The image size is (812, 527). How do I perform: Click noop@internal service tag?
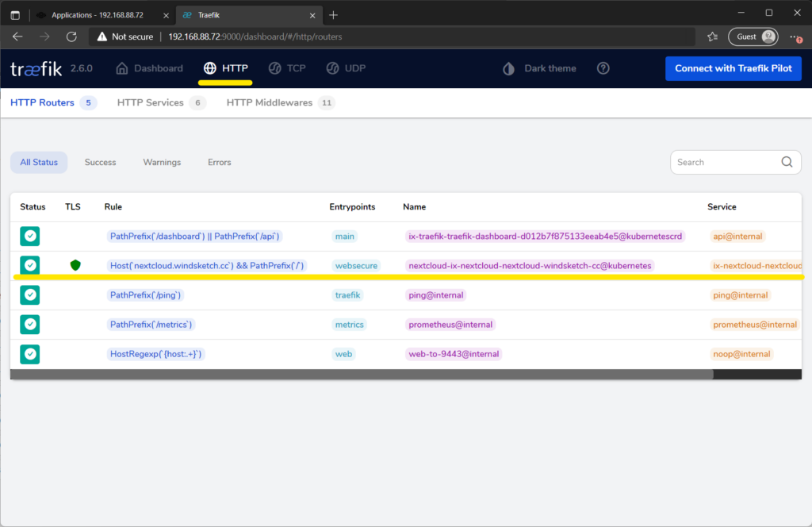tap(741, 354)
